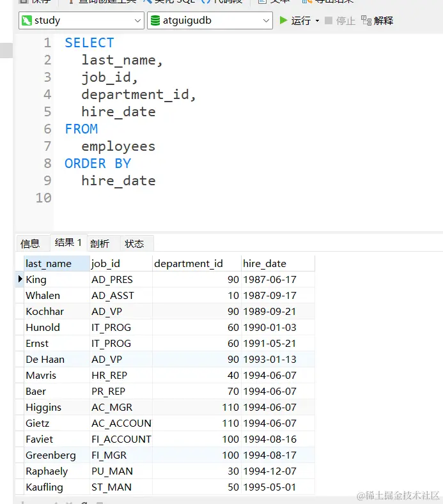Viewport: 443px width, 504px height.
Task: Click the study connection icon
Action: pos(26,20)
